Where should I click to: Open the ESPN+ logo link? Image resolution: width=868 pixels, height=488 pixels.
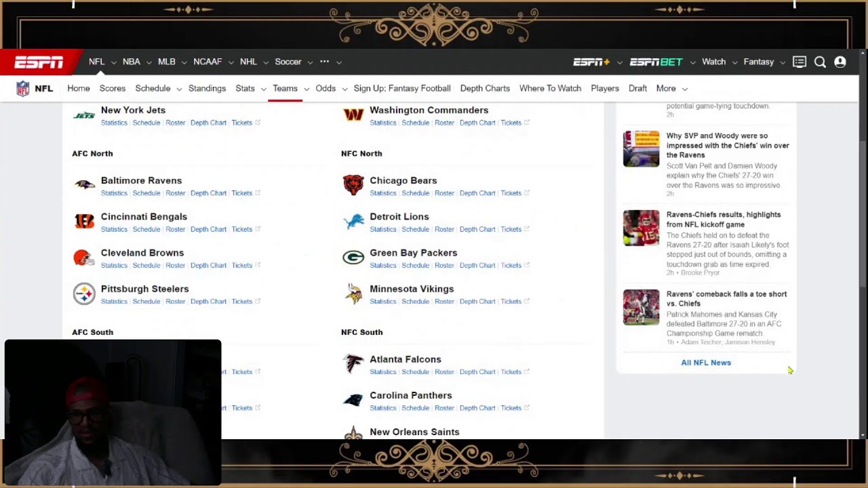click(x=592, y=62)
